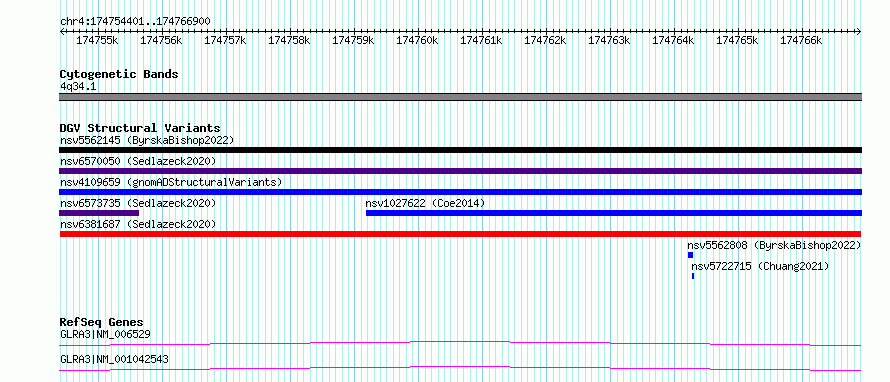
Task: Open the nsv6381687 (Sedlazeck2020) label
Action: pos(138,224)
